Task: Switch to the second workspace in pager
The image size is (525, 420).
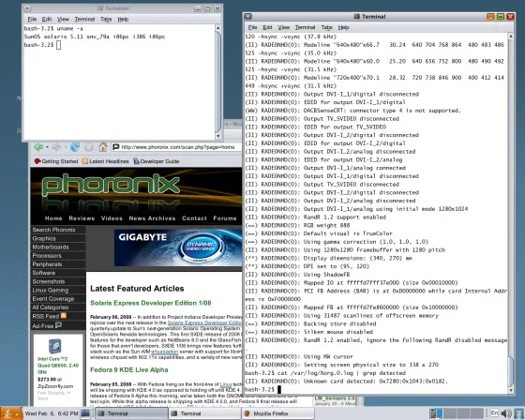Action: (x=451, y=413)
